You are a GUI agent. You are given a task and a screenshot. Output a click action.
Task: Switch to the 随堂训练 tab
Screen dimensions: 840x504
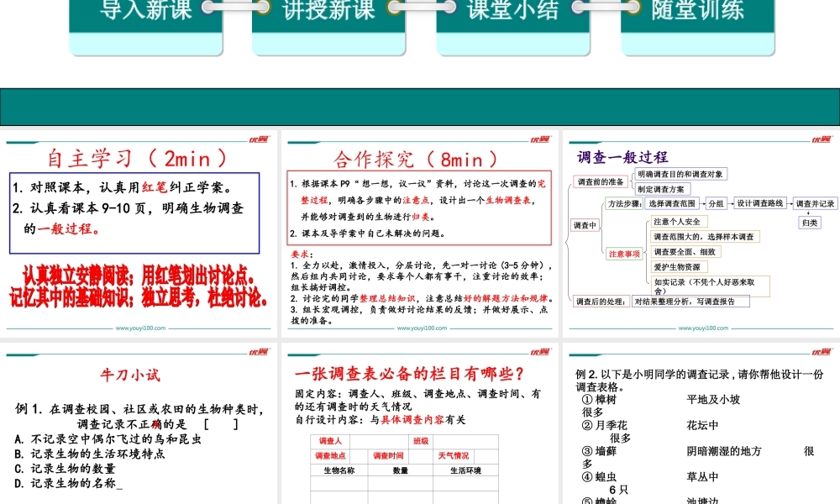(699, 11)
